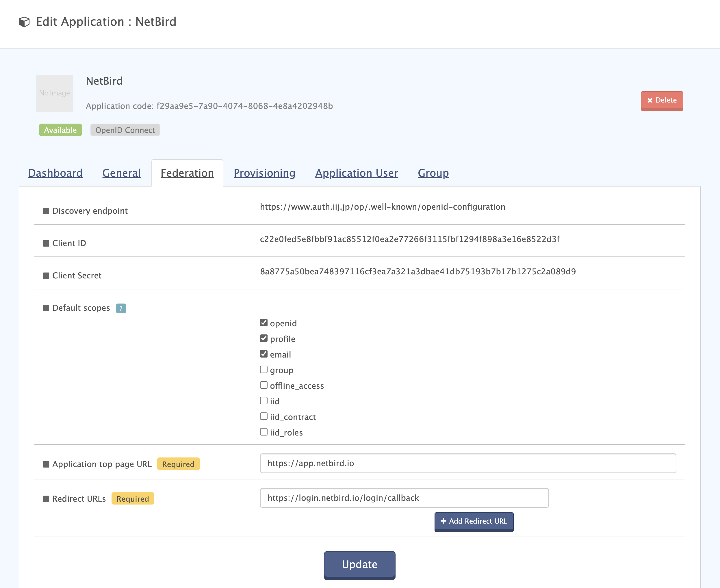The width and height of the screenshot is (720, 588).
Task: Check the offline_access scope
Action: click(263, 385)
